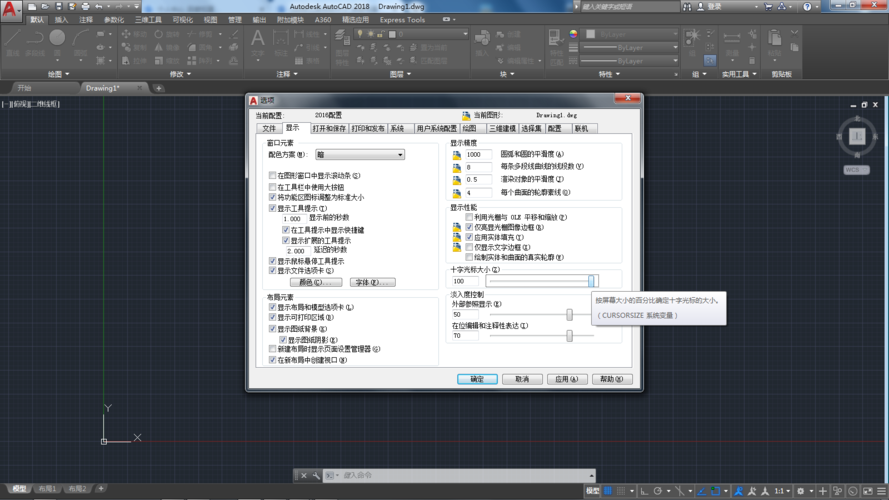
Task: Click the crosshair size (十字光标大小) slider handle
Action: click(591, 281)
